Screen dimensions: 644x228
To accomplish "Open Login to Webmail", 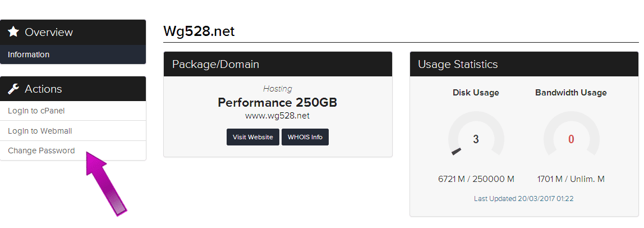I will pos(40,131).
